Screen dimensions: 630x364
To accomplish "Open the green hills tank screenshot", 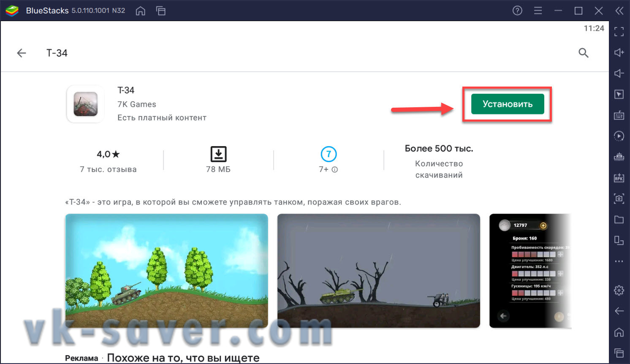I will 167,271.
